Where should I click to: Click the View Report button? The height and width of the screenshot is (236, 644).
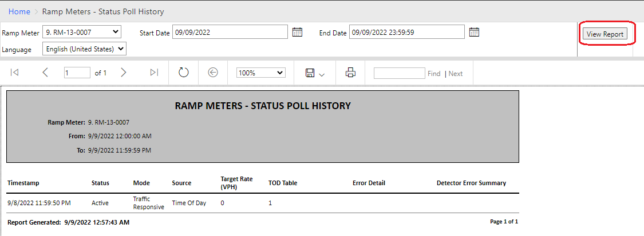(605, 34)
